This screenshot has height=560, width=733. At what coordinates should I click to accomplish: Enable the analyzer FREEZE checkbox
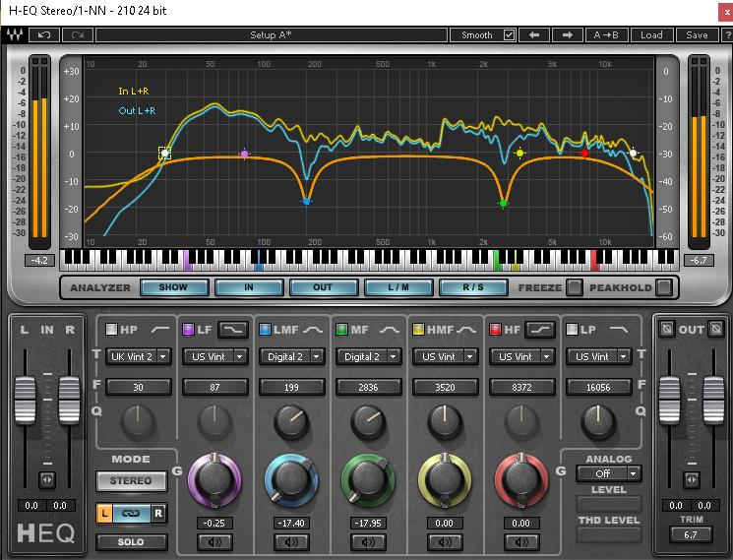[x=574, y=287]
